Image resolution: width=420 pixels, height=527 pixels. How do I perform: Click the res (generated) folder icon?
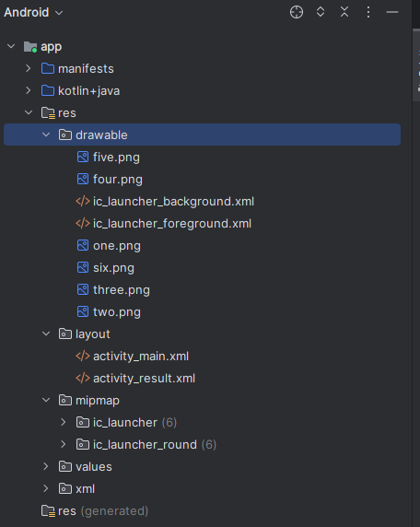pyautogui.click(x=48, y=510)
